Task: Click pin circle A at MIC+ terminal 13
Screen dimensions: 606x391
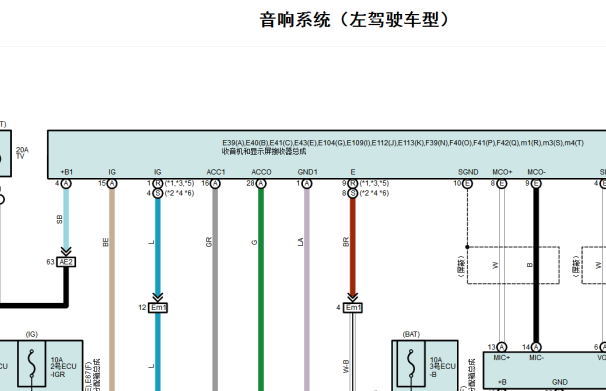Action: [502, 347]
